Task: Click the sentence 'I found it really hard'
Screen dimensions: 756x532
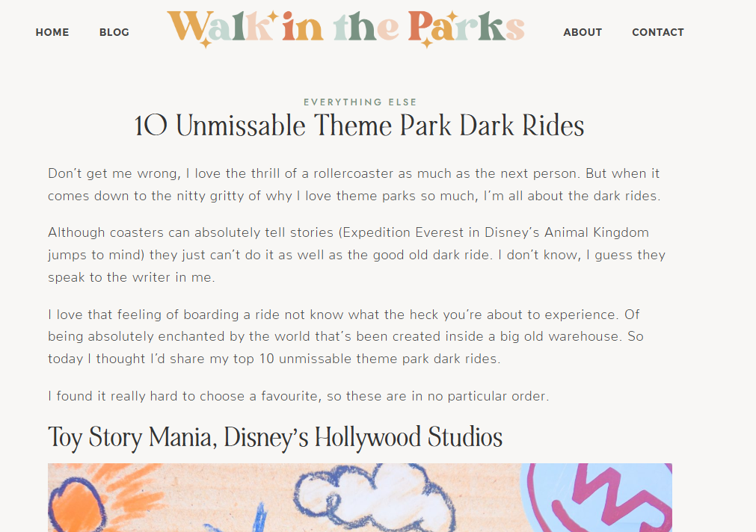Action: point(298,396)
